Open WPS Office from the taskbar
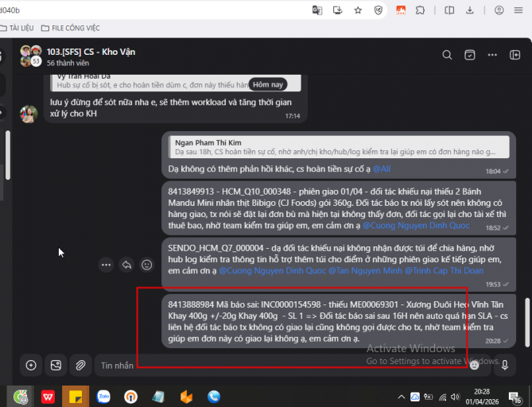 (x=48, y=397)
